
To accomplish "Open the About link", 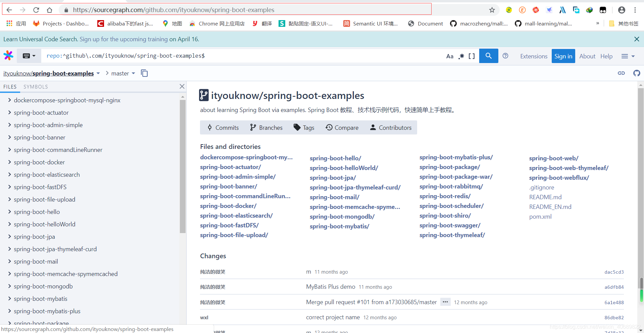I will (587, 56).
